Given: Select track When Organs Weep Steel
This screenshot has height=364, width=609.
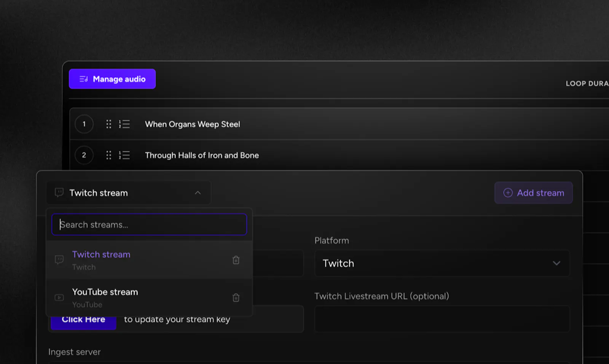Looking at the screenshot, I should (193, 124).
